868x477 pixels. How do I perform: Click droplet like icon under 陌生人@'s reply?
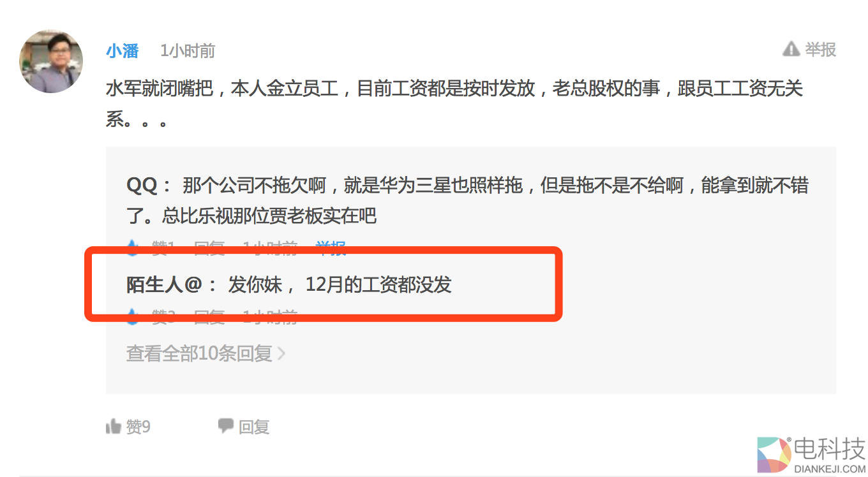click(x=133, y=316)
